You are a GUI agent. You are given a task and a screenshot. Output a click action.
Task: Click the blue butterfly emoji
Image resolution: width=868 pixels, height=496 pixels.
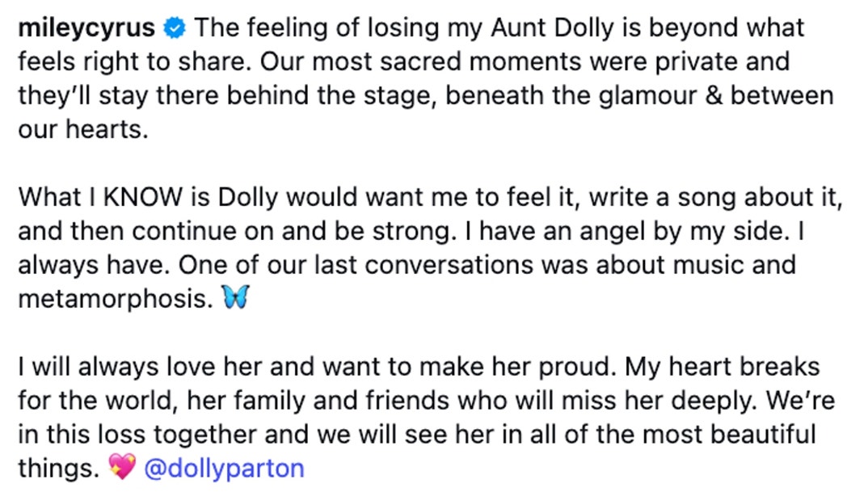coord(235,297)
